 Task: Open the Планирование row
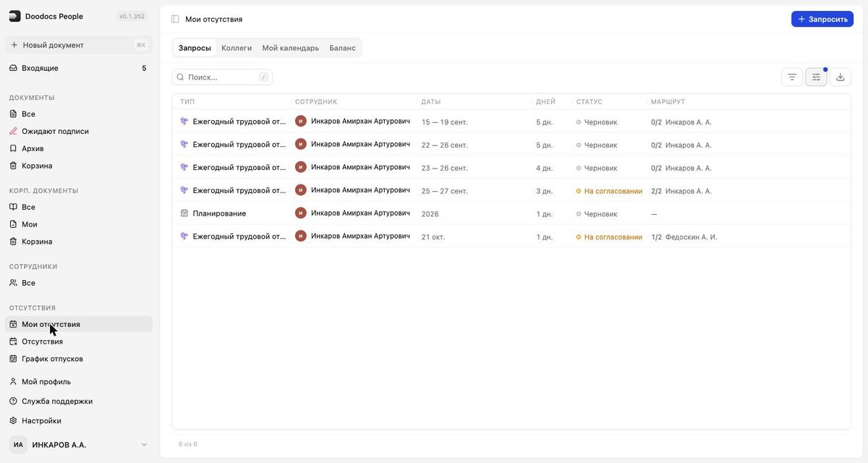(x=511, y=213)
